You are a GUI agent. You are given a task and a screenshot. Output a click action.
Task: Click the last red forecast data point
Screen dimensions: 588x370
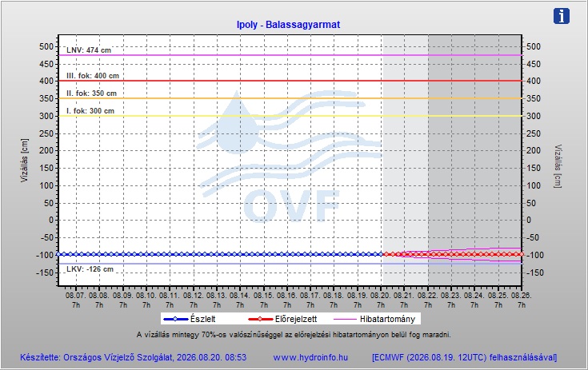coord(522,254)
